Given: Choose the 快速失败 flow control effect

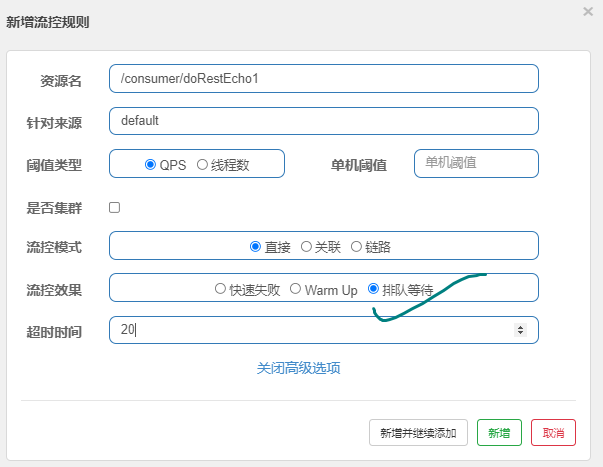Looking at the screenshot, I should pos(220,289).
